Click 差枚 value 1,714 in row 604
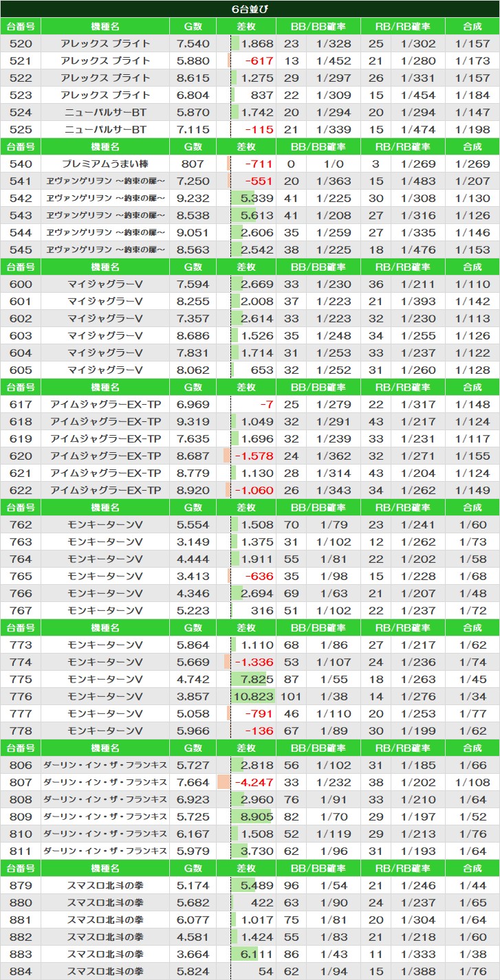This screenshot has height=980, width=500. 257,353
